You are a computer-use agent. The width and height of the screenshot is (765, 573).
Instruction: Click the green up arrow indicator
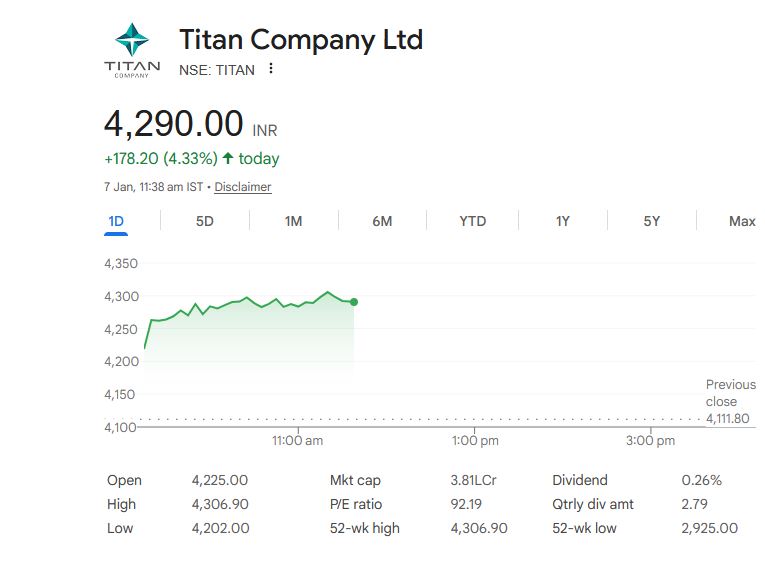228,159
